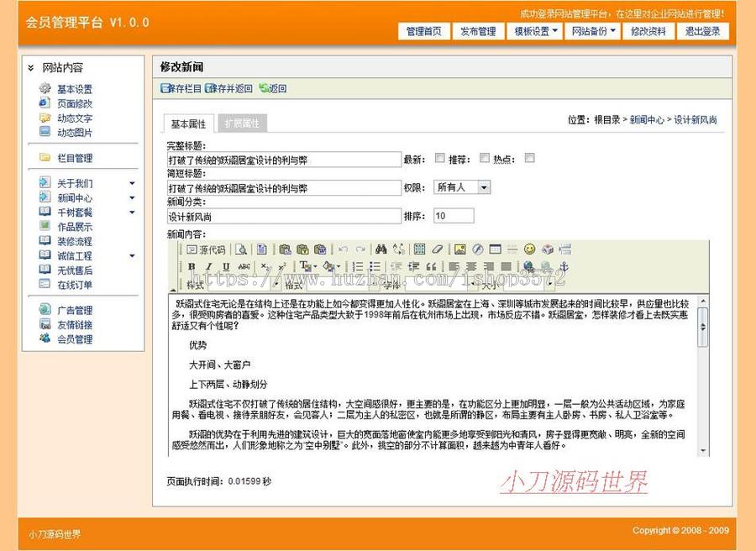Apply superscript formatting

pyautogui.click(x=282, y=266)
